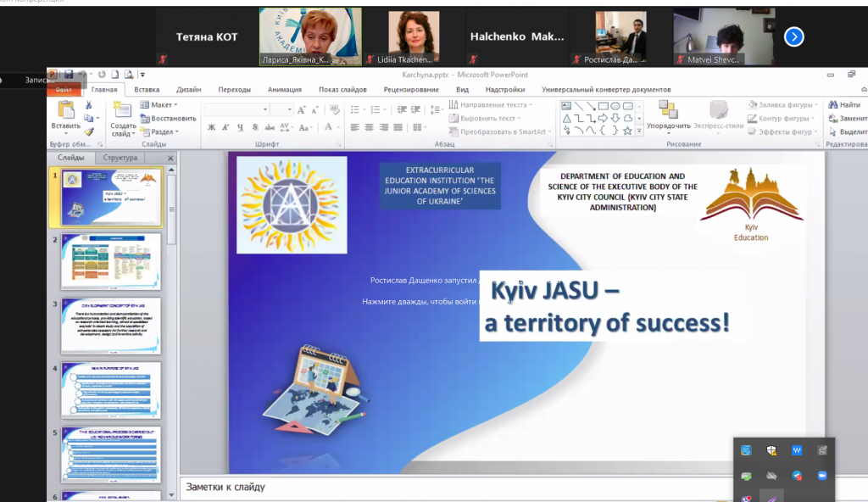Switch to the Структура outline pane tab
The image size is (868, 502).
pyautogui.click(x=120, y=158)
